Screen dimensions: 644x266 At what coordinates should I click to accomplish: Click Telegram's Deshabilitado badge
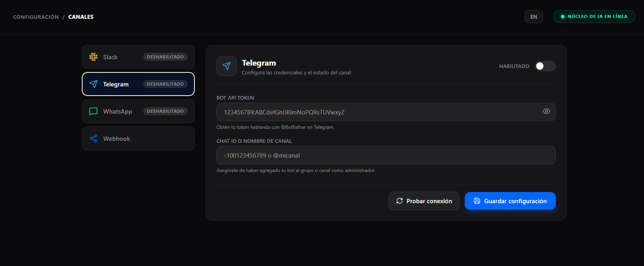pyautogui.click(x=165, y=84)
